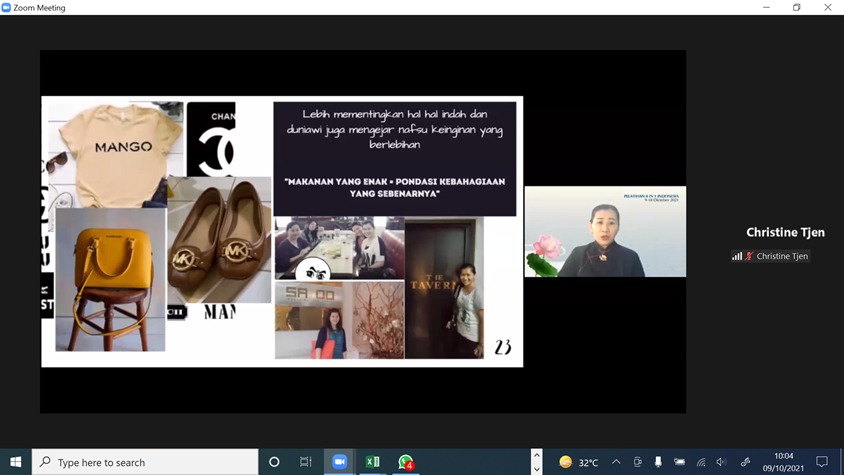Viewport: 844px width, 475px height.
Task: Click the signal strength bars icon
Action: click(737, 256)
